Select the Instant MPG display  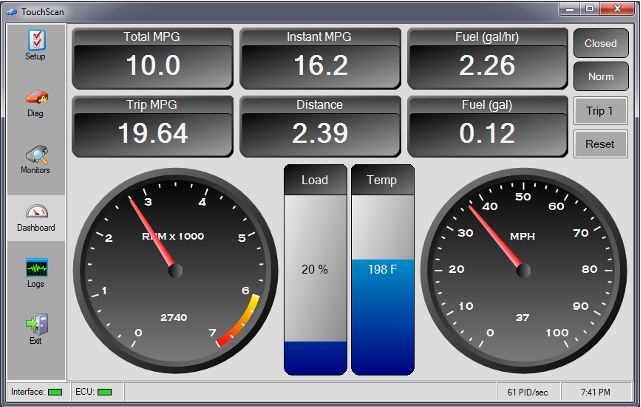(x=320, y=58)
